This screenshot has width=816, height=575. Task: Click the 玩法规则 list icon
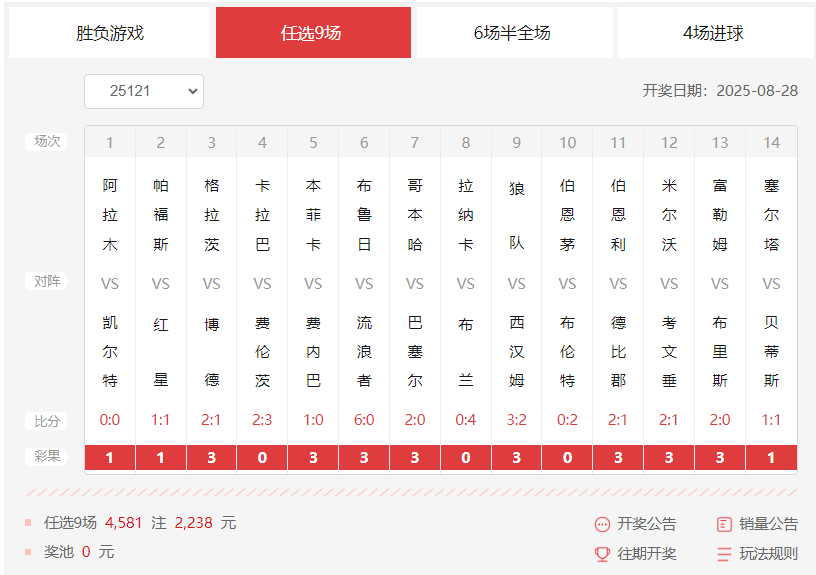click(x=725, y=554)
